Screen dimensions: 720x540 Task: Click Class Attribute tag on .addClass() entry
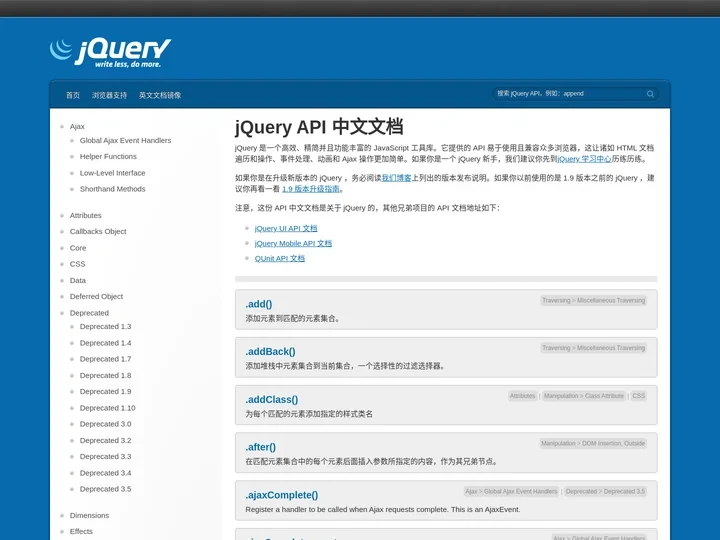point(604,396)
